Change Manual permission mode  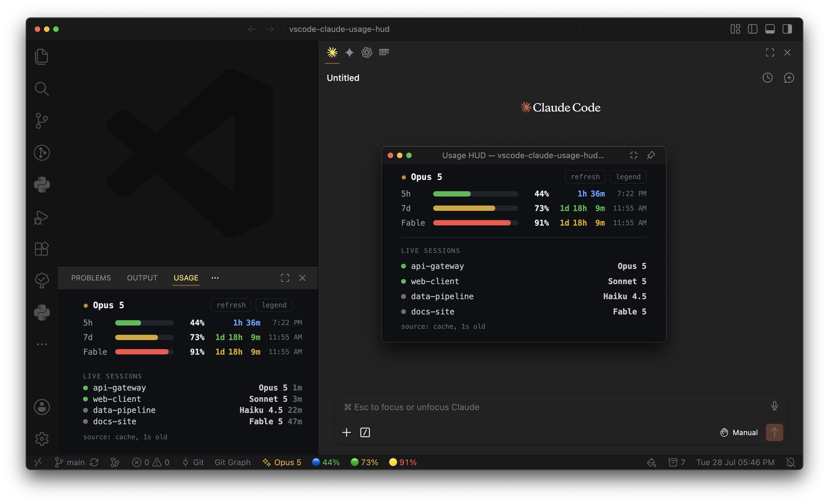[x=739, y=433]
